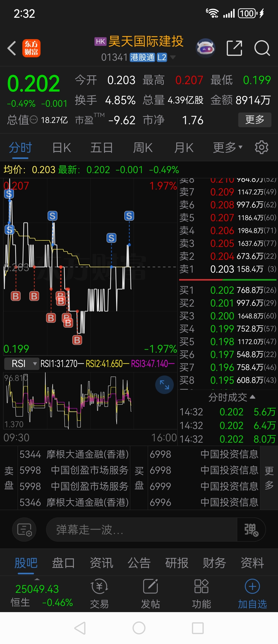
Task: Expand RSI chart to fullscreen
Action: 164,385
